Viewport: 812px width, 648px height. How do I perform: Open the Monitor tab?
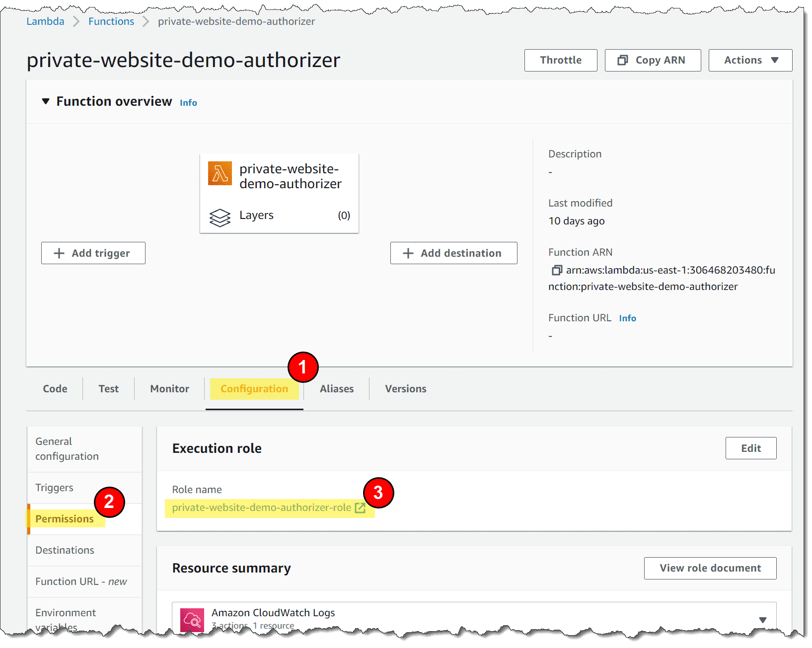(x=169, y=389)
